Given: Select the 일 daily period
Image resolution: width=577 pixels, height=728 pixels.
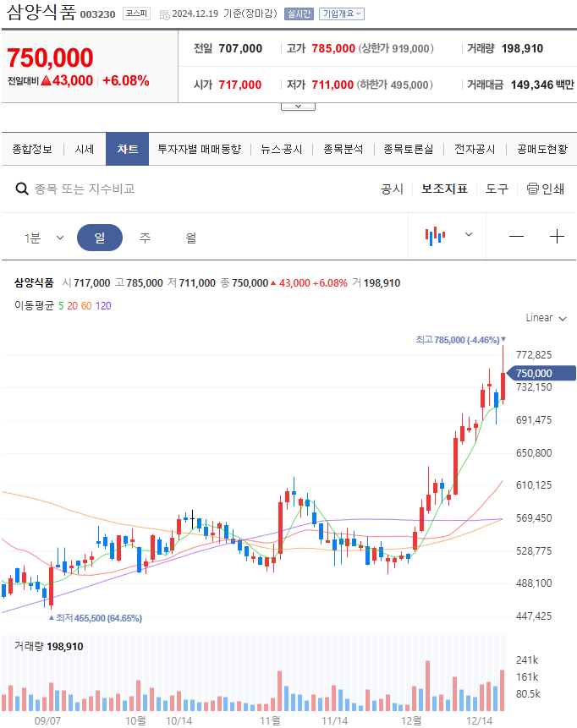Looking at the screenshot, I should pos(100,238).
